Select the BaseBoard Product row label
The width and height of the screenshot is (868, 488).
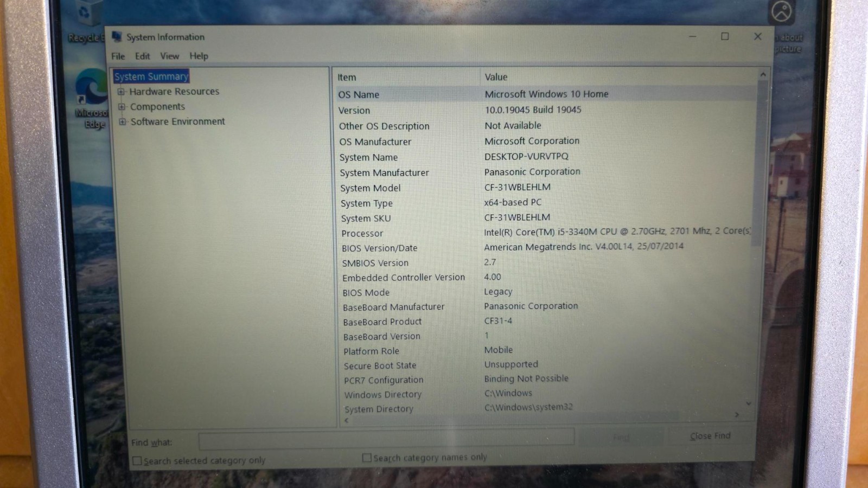[382, 322]
